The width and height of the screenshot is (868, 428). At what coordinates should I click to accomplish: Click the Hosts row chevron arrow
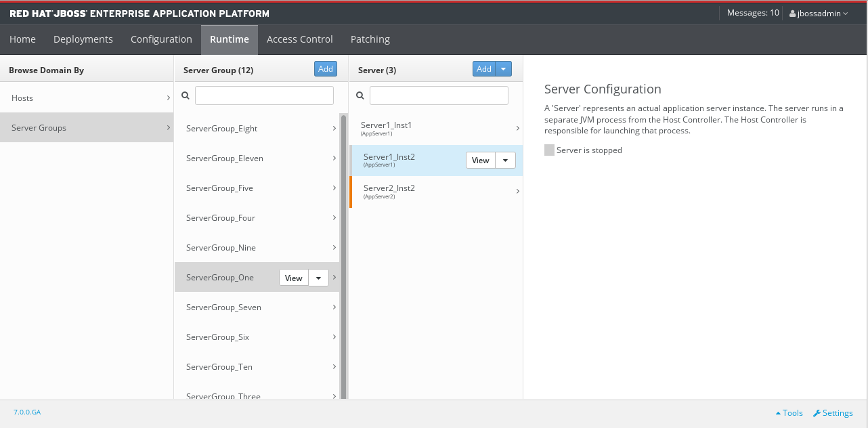point(168,98)
